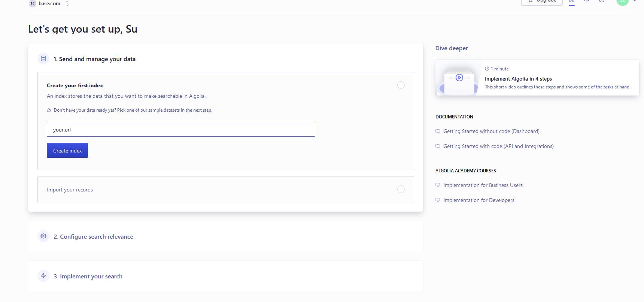The width and height of the screenshot is (644, 302).
Task: Expand the '1. Send and manage your data' section
Action: 94,59
